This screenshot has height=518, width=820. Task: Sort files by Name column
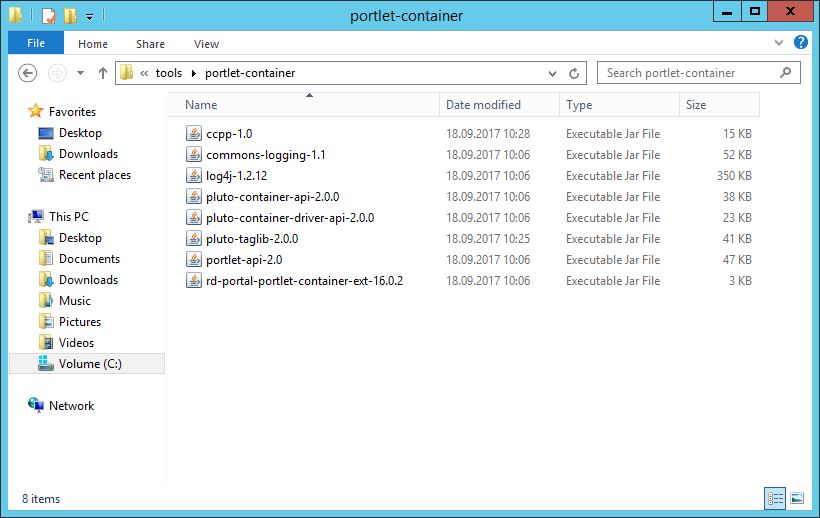[304, 105]
